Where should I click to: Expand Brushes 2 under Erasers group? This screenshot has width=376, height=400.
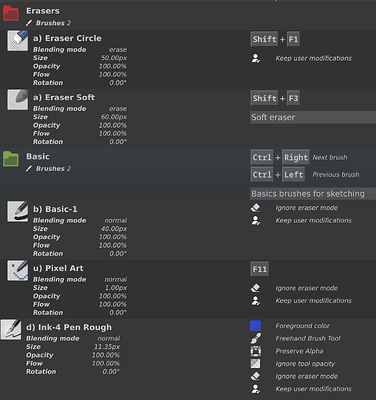point(49,23)
